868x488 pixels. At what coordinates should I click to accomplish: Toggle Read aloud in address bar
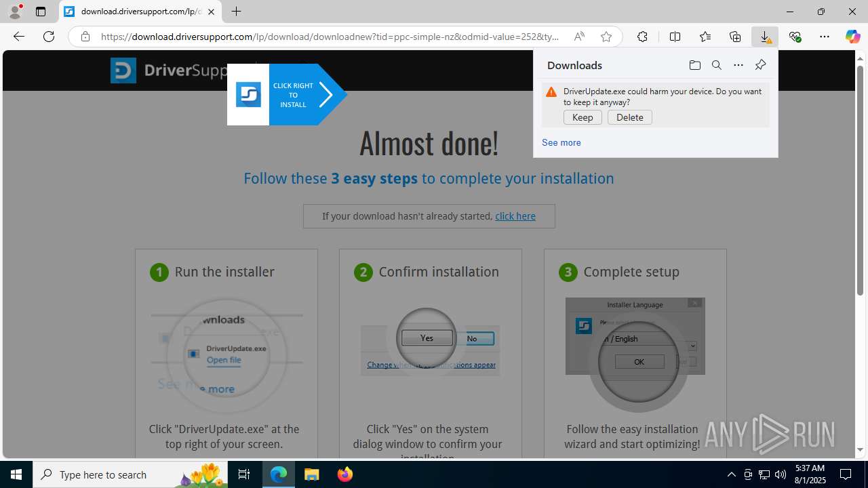[579, 37]
